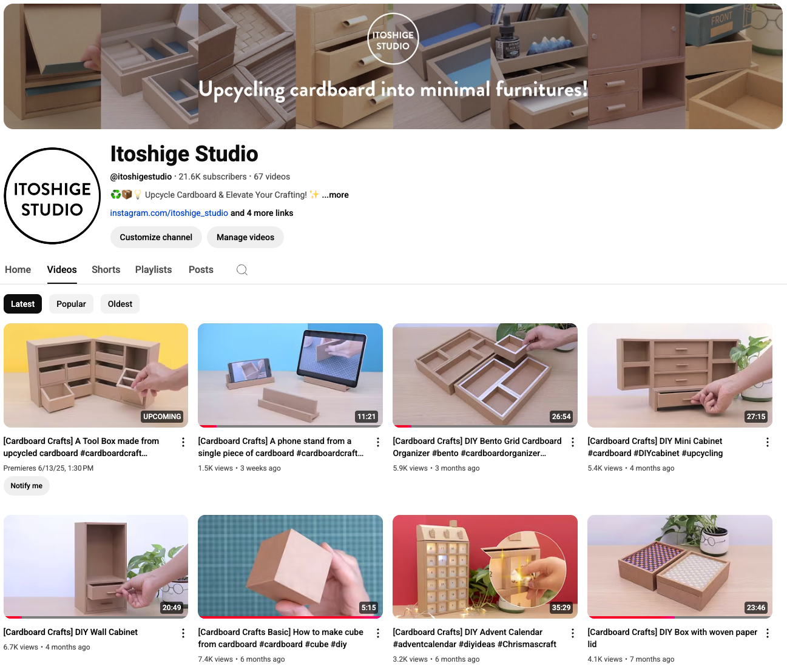Open the Posts tab
787x672 pixels.
(x=201, y=270)
